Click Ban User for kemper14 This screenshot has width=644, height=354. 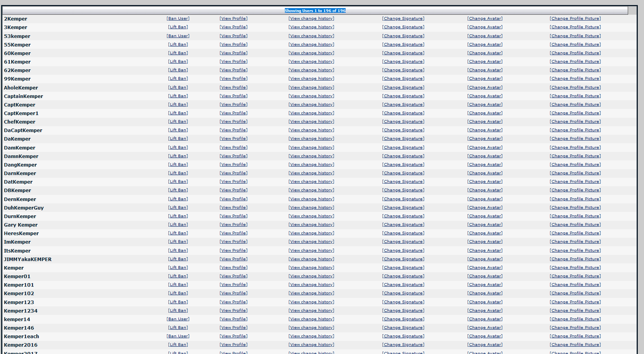(x=178, y=319)
